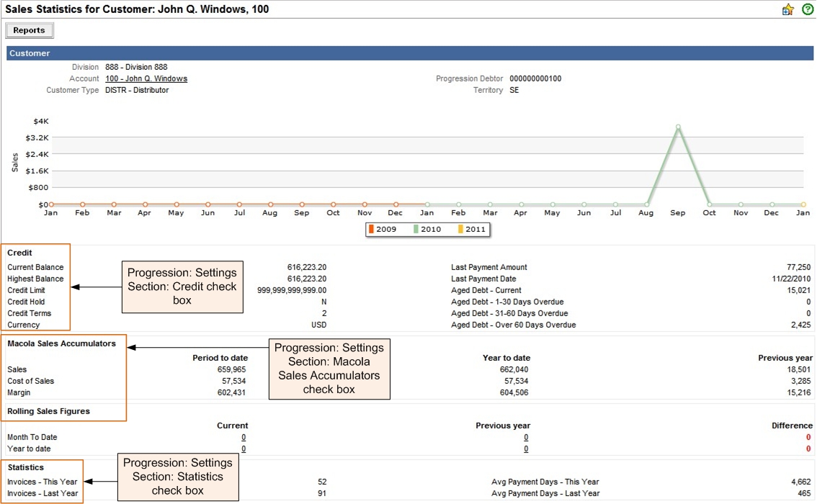Click the add to favorites star icon
817x504 pixels.
click(787, 9)
